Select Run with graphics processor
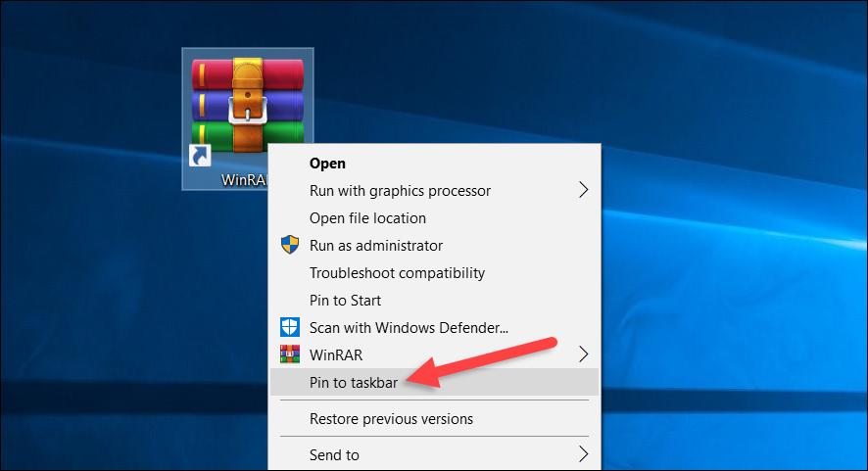This screenshot has width=868, height=471. 435,190
